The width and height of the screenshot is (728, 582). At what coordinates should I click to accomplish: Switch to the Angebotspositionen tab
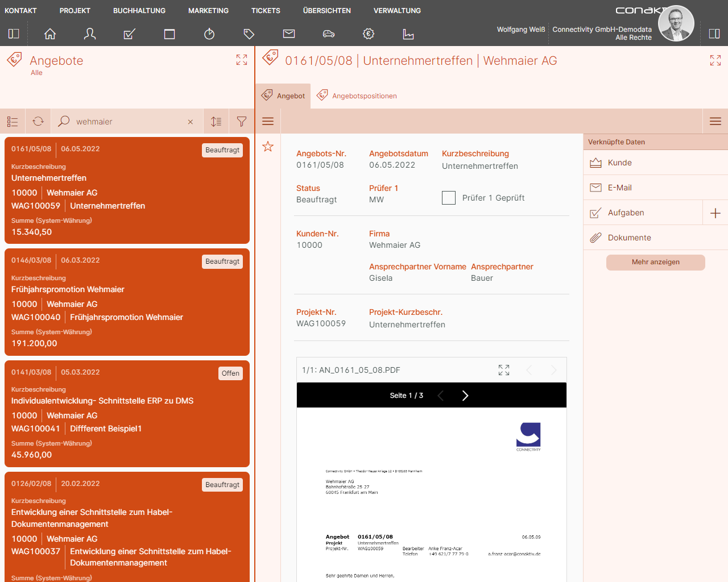click(364, 96)
